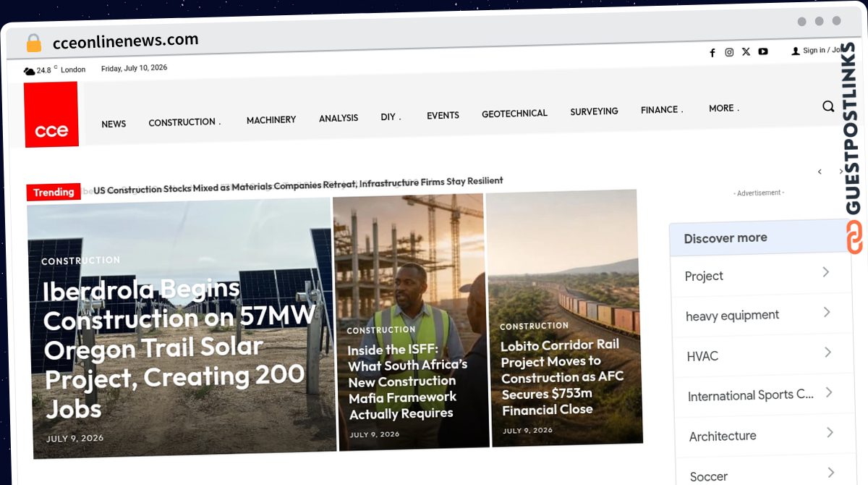Click the Friday, July 10, 2026 date
This screenshot has width=868, height=485.
[134, 68]
